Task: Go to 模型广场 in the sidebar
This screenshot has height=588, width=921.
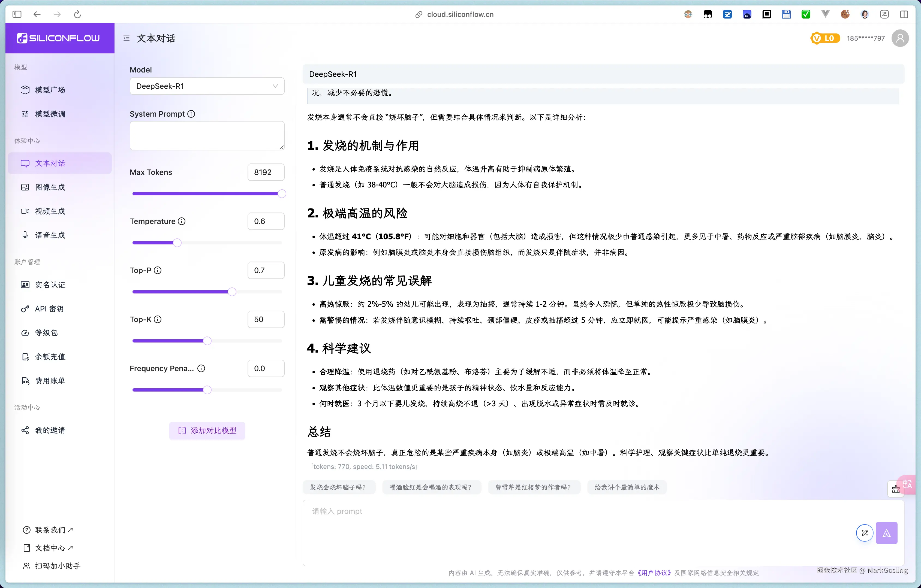Action: click(x=50, y=90)
